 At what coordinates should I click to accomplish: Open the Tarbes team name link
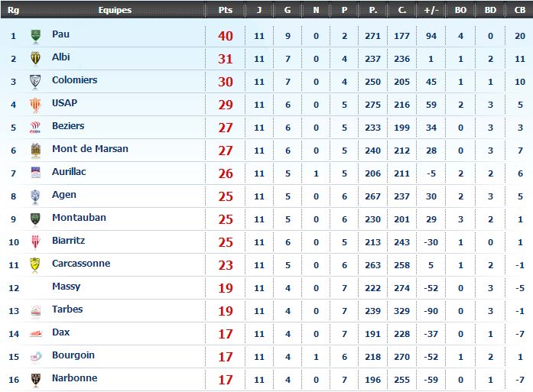click(x=67, y=309)
